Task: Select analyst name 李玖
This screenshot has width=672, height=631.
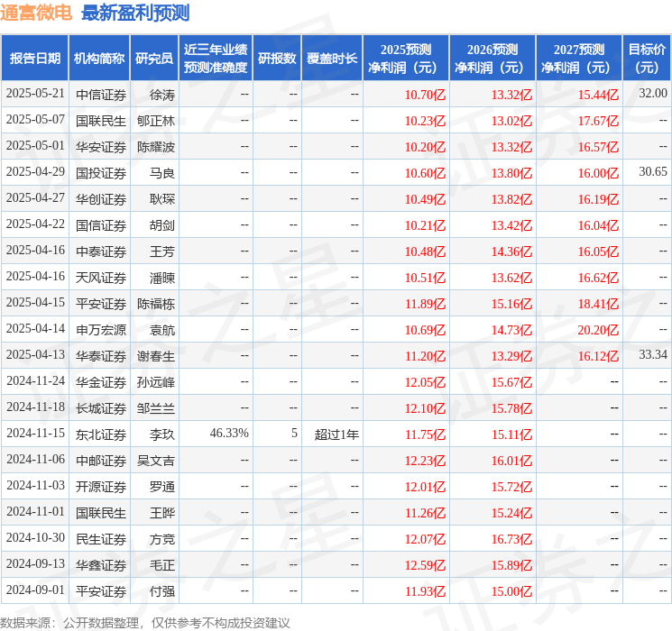Action: point(162,434)
